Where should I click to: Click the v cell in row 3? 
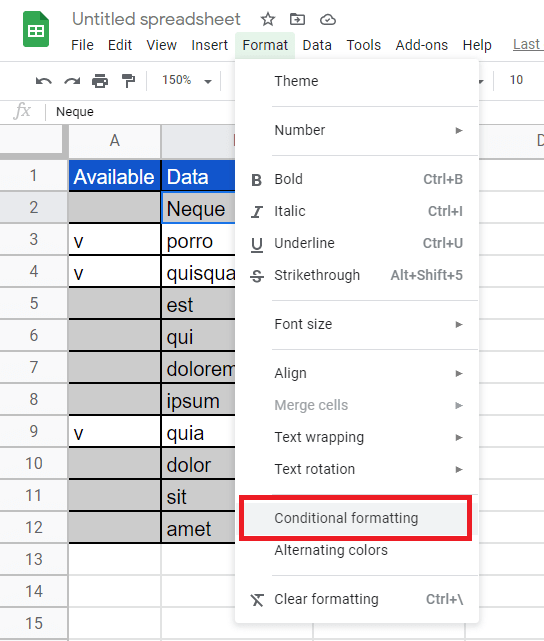pyautogui.click(x=114, y=240)
